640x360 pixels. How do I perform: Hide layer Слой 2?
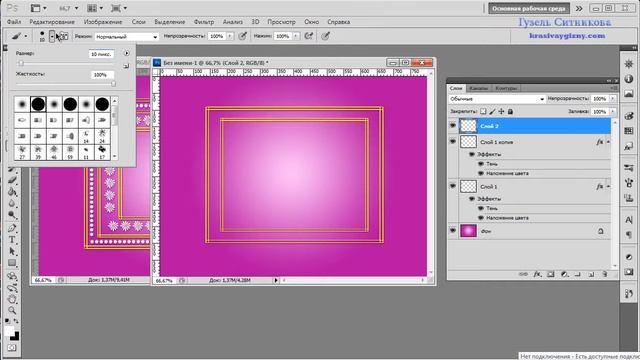tap(453, 126)
